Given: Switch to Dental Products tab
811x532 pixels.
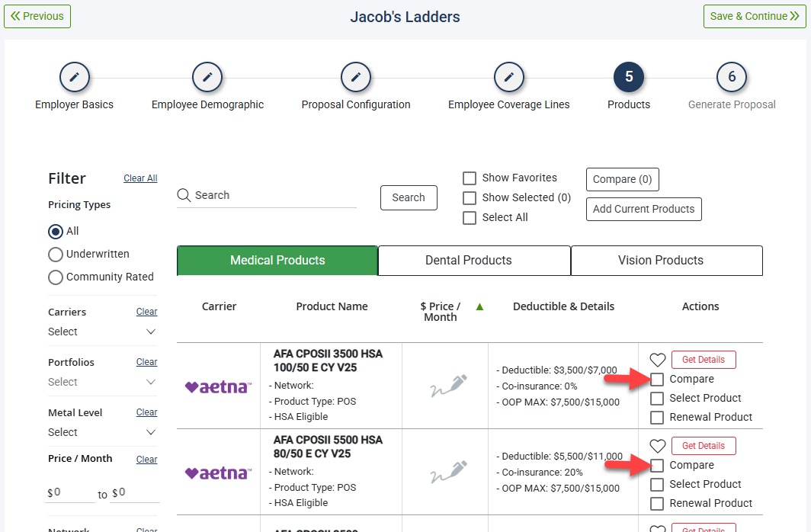Looking at the screenshot, I should click(474, 261).
